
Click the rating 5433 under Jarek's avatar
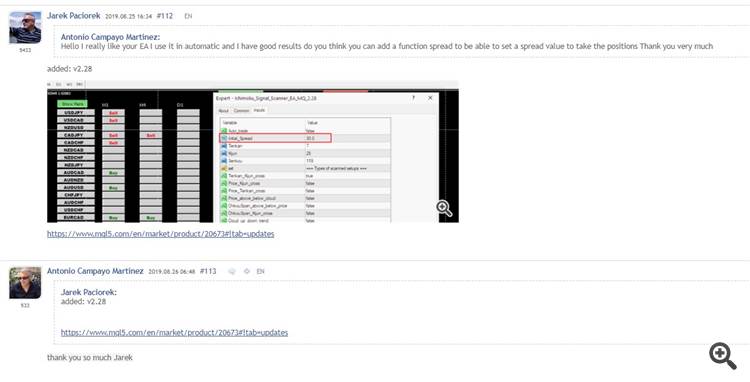tap(25, 50)
